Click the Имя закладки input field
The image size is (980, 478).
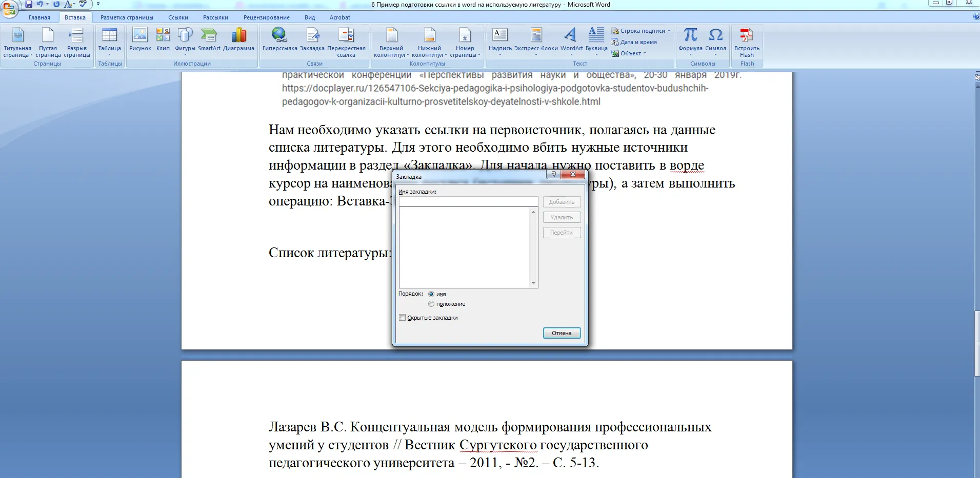coord(468,202)
